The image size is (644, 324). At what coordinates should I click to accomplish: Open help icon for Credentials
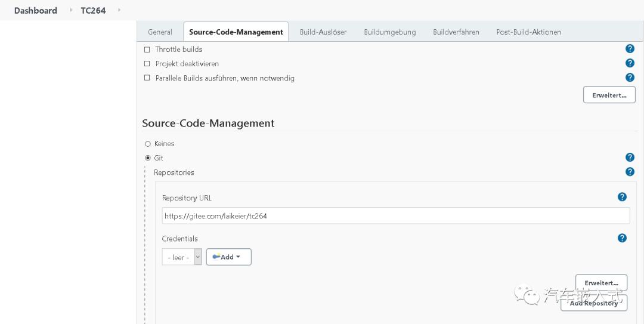tap(622, 238)
